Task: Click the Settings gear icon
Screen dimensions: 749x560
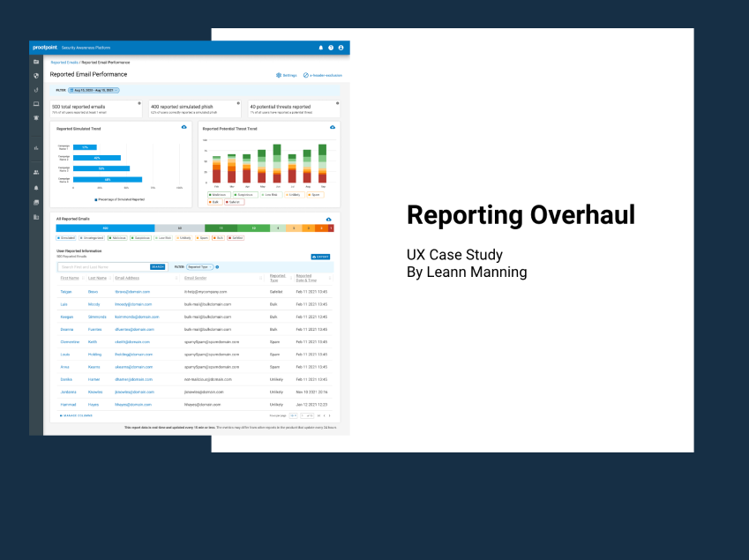Action: [x=279, y=76]
